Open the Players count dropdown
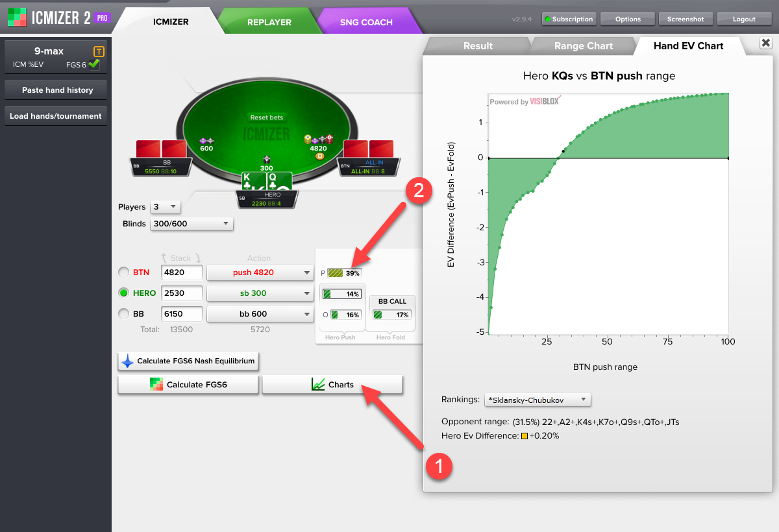Screen dimensions: 779x532 (x=165, y=207)
